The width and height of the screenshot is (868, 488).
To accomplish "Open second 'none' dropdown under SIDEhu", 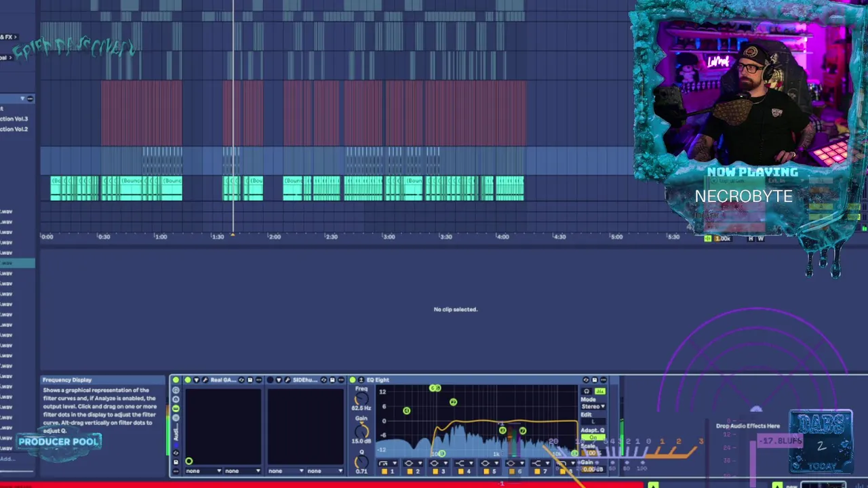I will pos(325,471).
